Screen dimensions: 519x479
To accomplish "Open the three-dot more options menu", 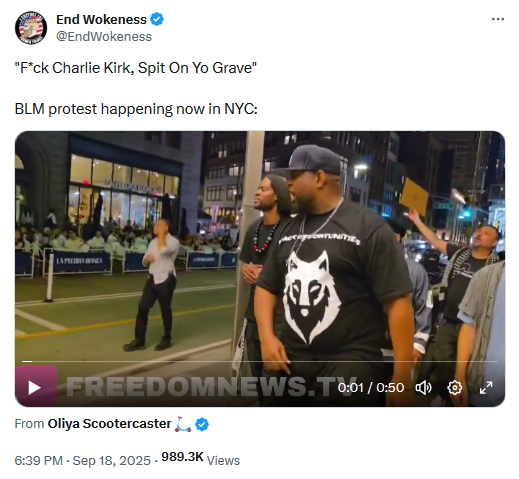I will pyautogui.click(x=498, y=19).
